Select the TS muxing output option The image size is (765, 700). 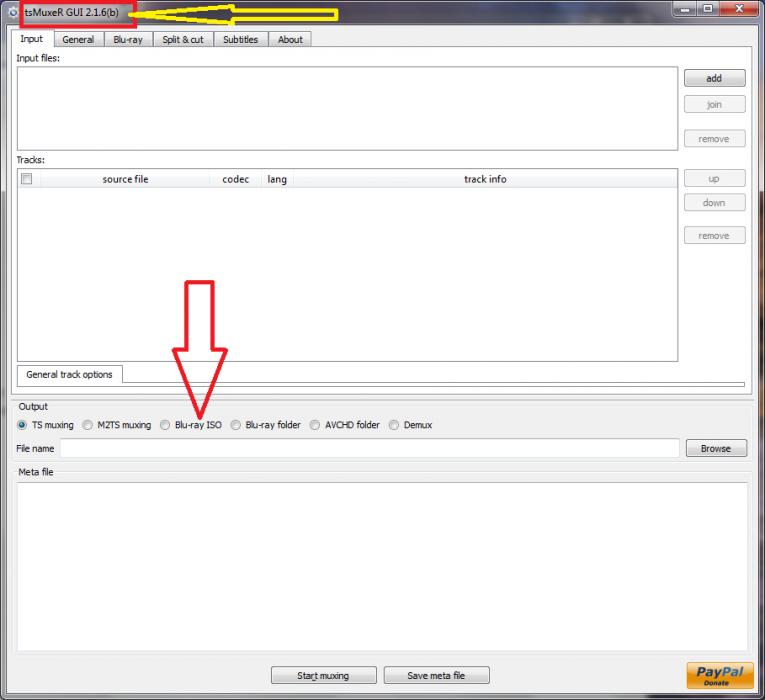[45, 425]
